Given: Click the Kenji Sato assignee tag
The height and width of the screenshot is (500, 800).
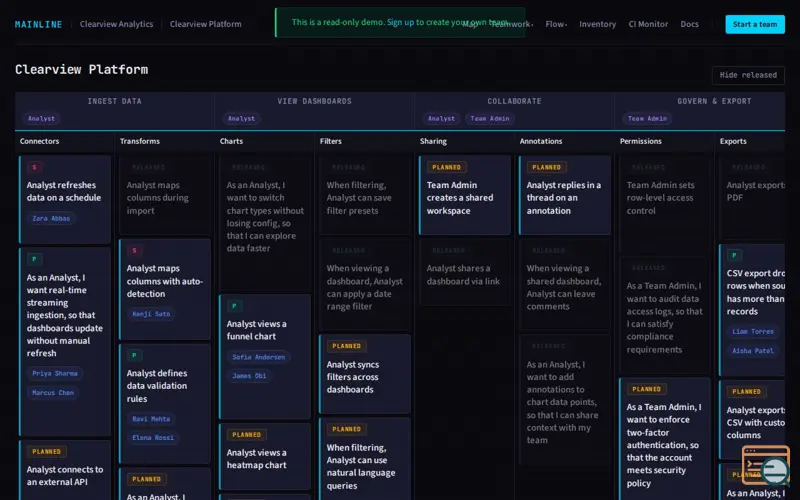Looking at the screenshot, I should pos(151,314).
